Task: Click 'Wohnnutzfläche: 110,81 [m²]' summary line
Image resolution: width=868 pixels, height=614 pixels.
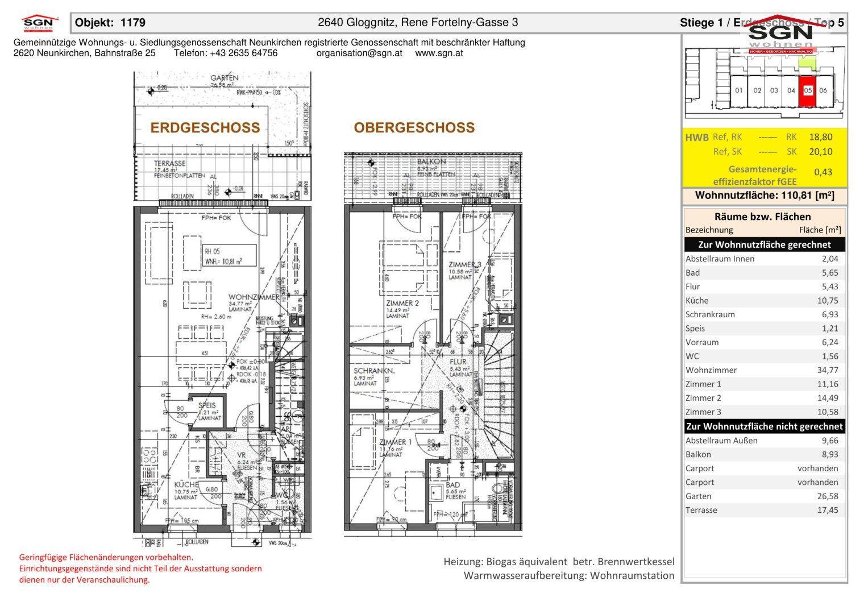Action: 765,196
